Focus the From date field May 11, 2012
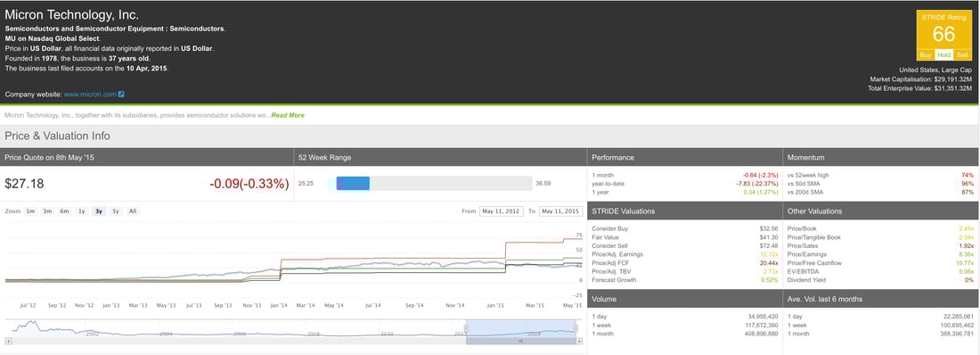The width and height of the screenshot is (980, 355). click(x=502, y=211)
